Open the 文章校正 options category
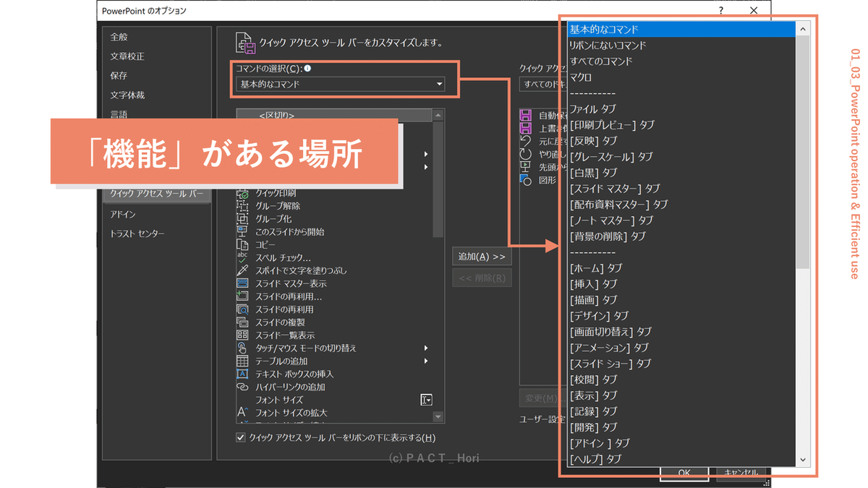868x488 pixels. coord(156,56)
